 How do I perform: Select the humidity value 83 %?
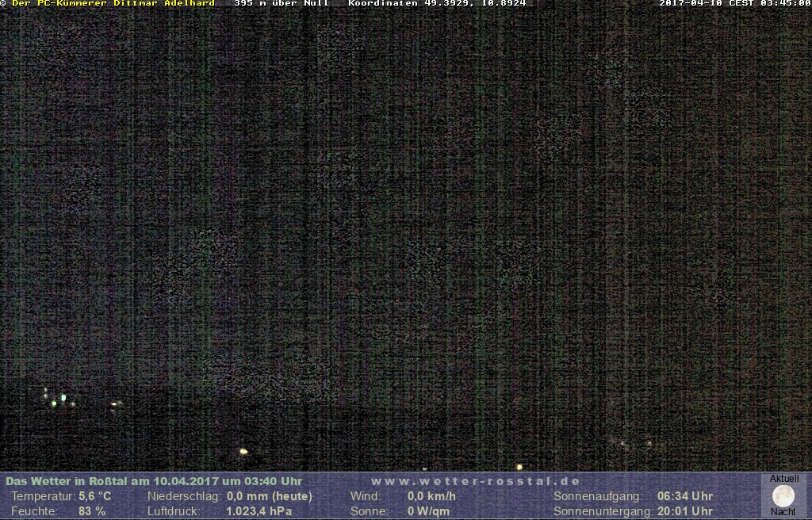[91, 511]
